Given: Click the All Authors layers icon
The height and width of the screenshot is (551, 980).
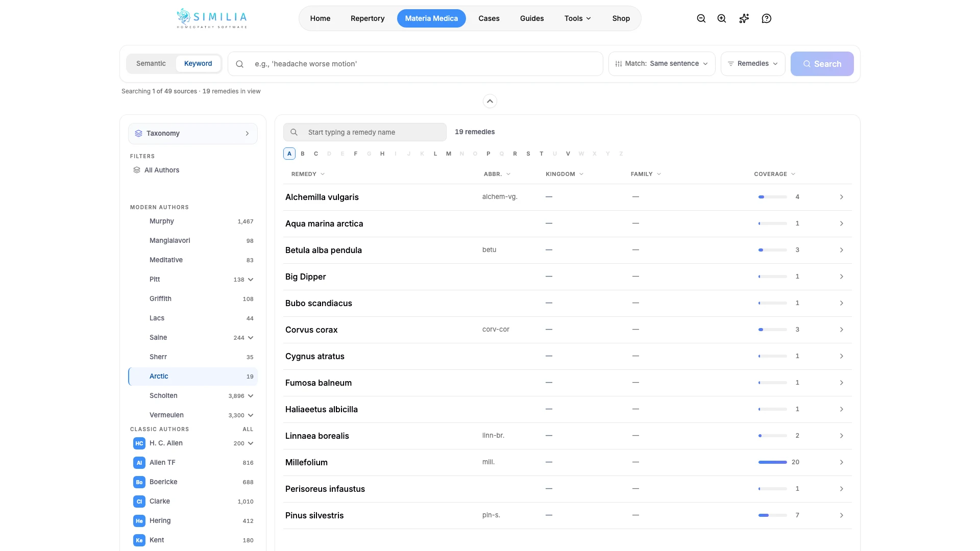Looking at the screenshot, I should 137,170.
